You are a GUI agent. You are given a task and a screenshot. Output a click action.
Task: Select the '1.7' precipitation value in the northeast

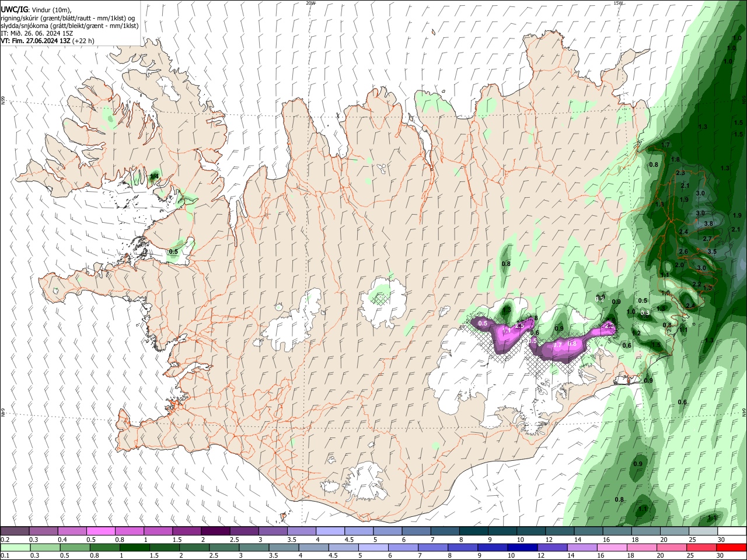(x=666, y=144)
